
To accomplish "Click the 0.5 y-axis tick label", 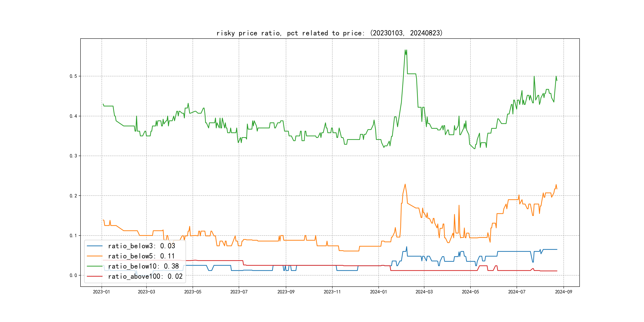I will (x=73, y=76).
